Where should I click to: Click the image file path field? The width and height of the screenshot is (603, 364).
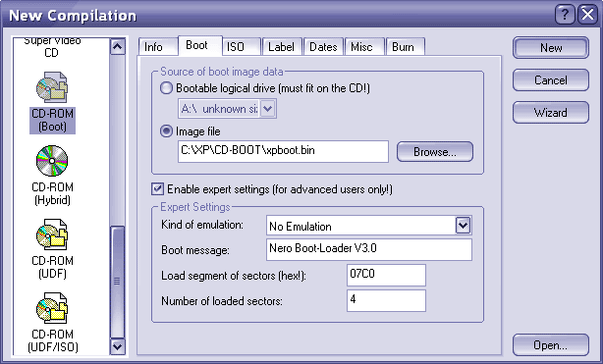[x=283, y=151]
